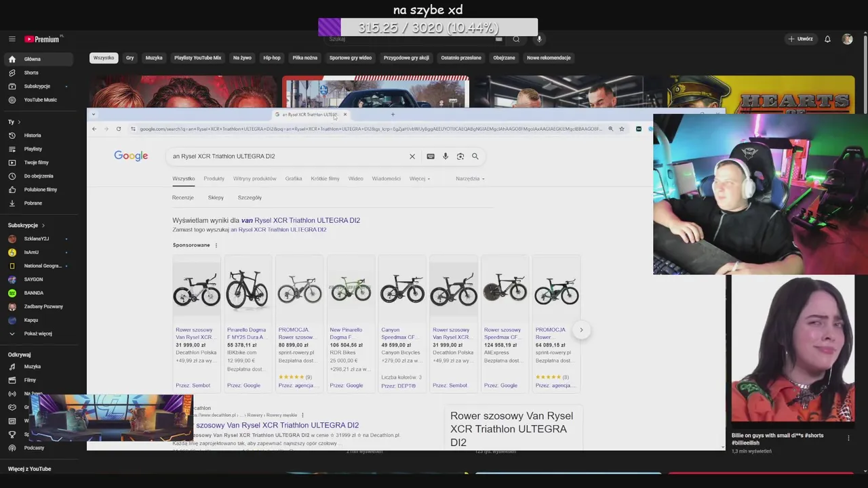This screenshot has width=868, height=488.
Task: Open Narzędzia dropdown in Google
Action: pyautogui.click(x=470, y=179)
